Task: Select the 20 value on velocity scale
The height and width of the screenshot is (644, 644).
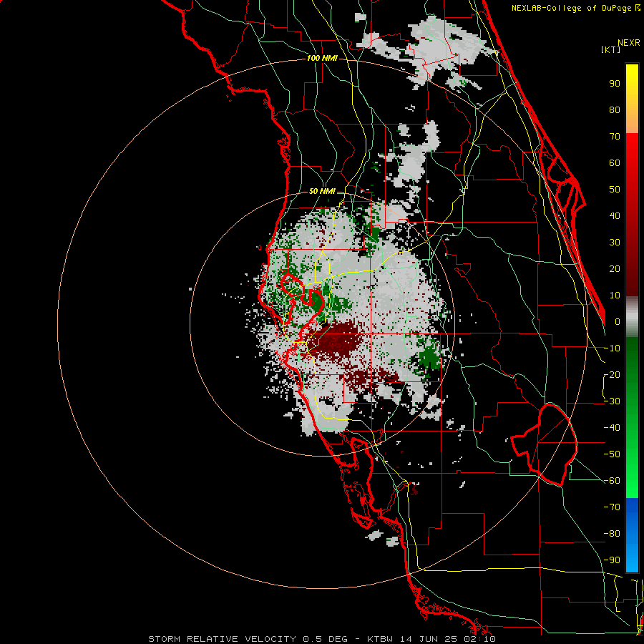Action: (x=615, y=268)
